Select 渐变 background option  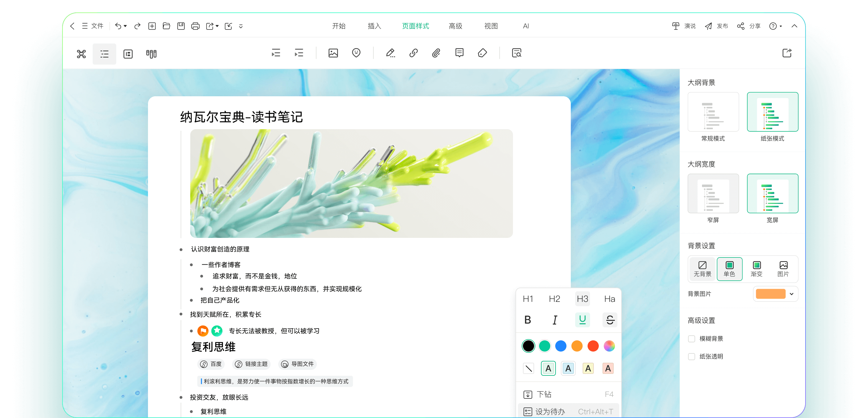(756, 269)
